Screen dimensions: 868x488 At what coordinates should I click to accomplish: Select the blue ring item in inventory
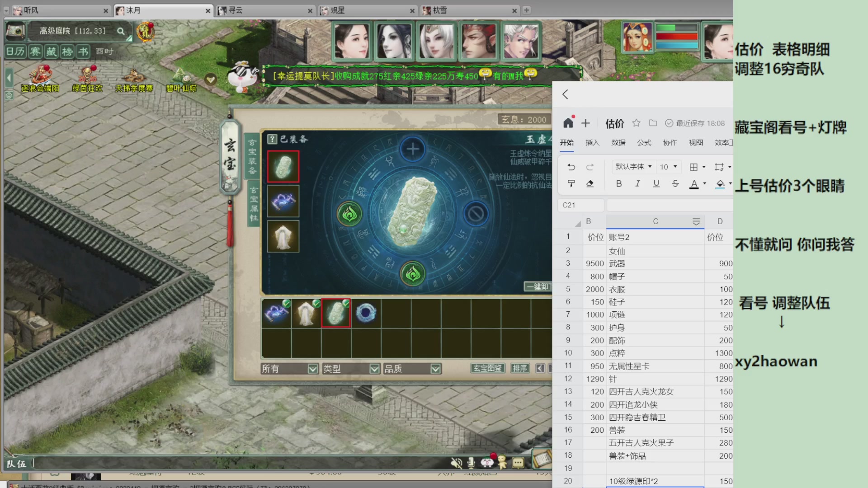366,313
